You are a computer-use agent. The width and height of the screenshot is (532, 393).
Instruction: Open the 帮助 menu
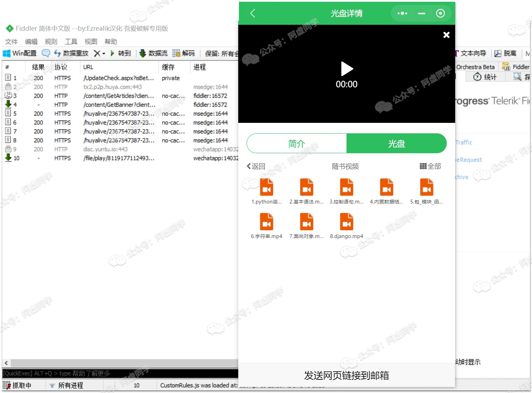pyautogui.click(x=111, y=42)
